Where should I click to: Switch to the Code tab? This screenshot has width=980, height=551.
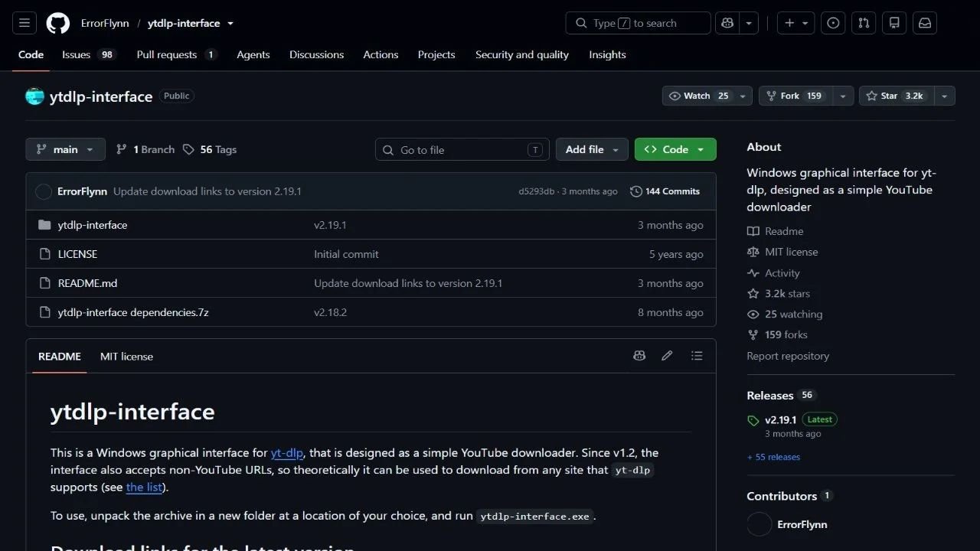click(x=31, y=54)
